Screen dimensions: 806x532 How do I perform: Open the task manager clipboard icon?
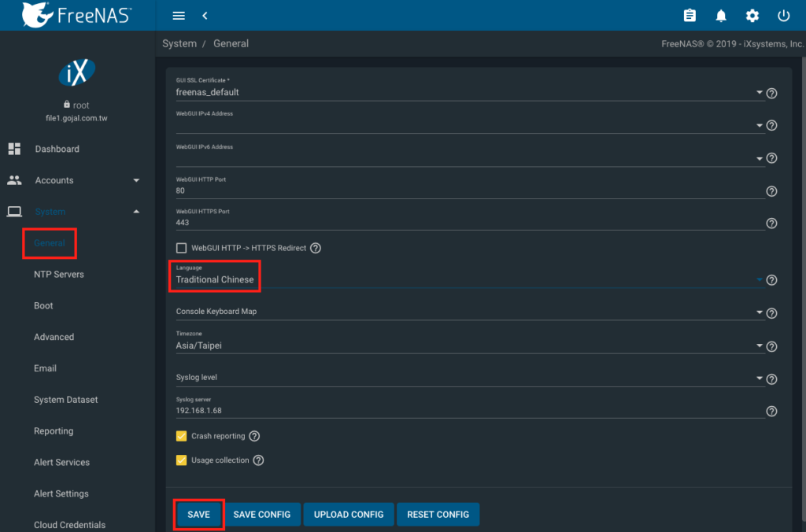tap(690, 16)
